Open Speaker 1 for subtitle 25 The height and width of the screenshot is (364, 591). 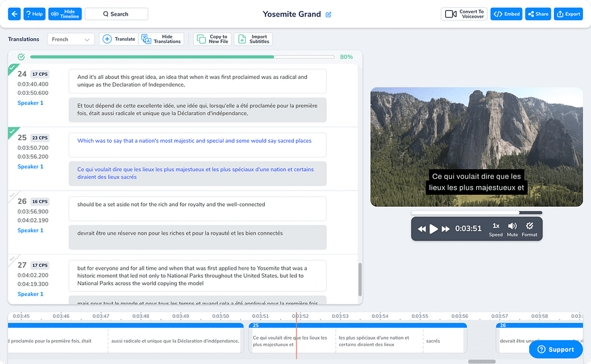(30, 166)
